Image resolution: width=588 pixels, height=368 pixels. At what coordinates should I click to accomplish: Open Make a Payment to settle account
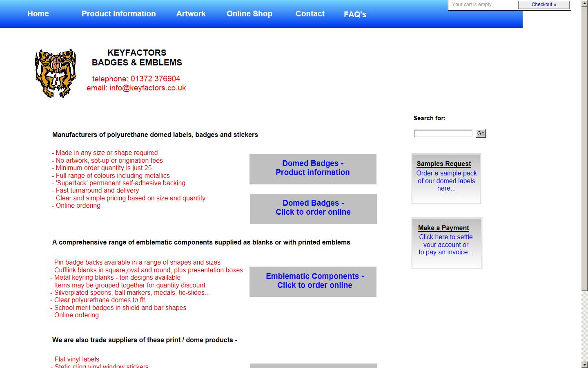coord(445,245)
